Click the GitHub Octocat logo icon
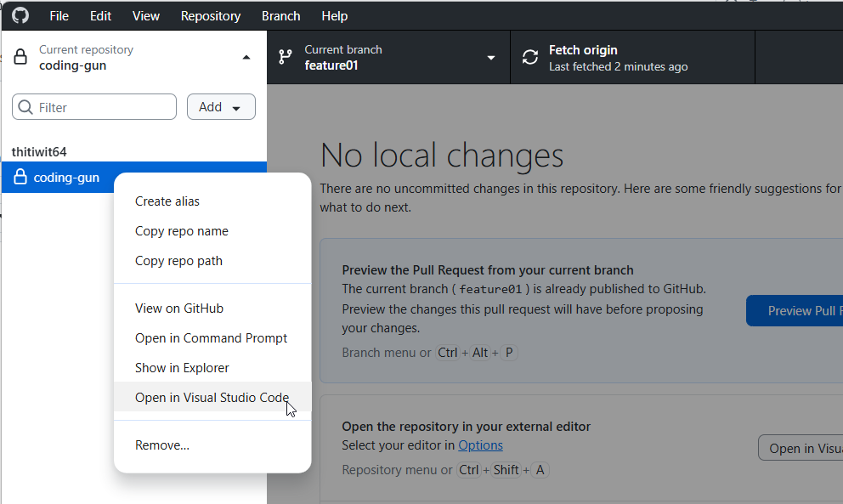 tap(20, 15)
